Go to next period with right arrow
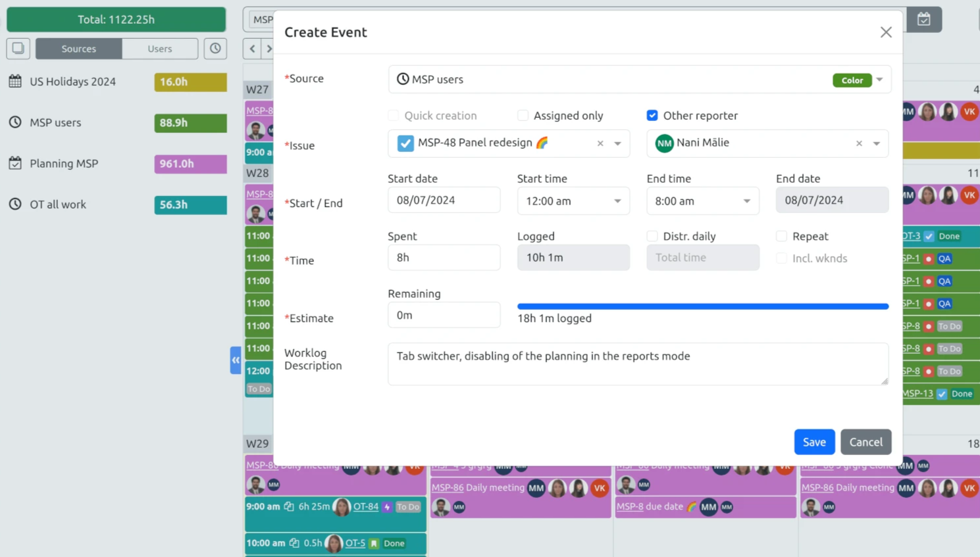This screenshot has height=557, width=980. (x=269, y=49)
